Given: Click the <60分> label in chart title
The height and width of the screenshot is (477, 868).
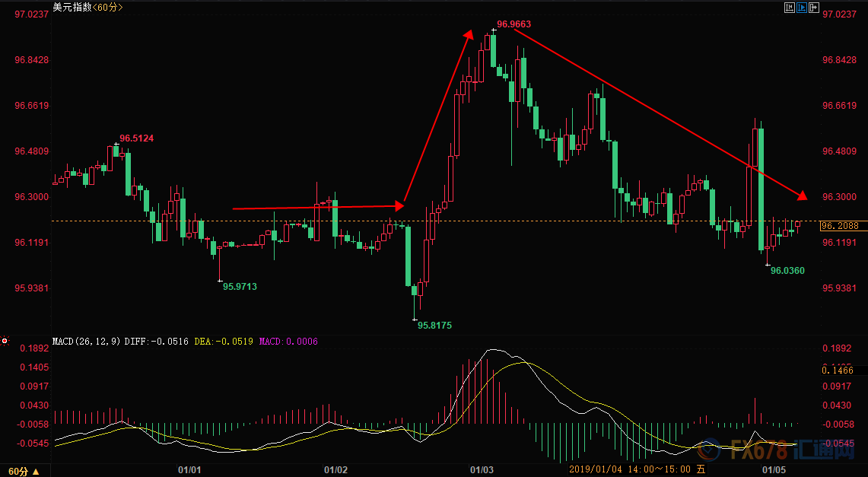Looking at the screenshot, I should (107, 7).
